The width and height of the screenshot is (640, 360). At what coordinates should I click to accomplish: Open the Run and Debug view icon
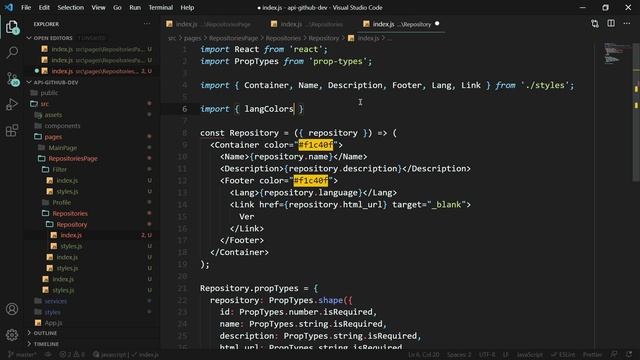(12, 104)
